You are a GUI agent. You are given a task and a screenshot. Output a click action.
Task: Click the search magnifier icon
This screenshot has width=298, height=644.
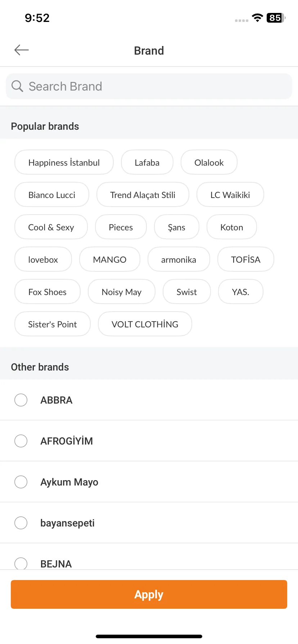coord(17,86)
